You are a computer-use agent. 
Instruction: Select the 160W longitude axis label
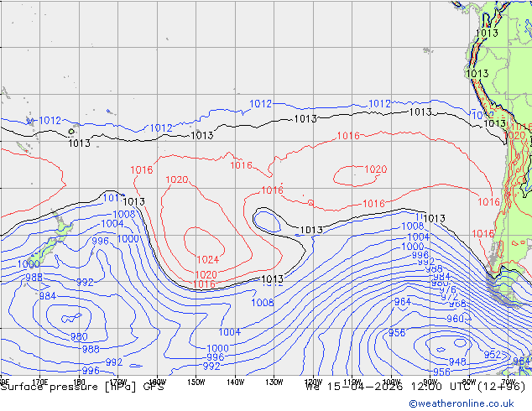pos(158,382)
